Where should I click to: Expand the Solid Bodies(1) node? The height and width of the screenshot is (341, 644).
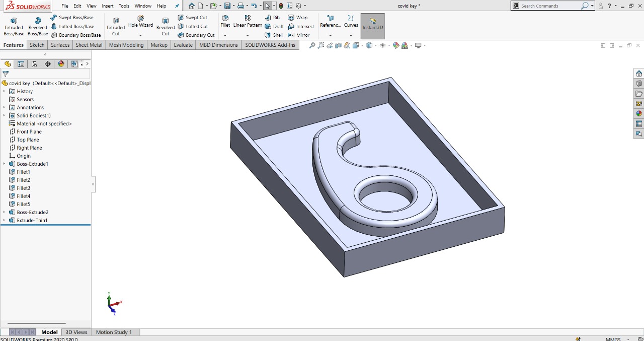(5, 115)
